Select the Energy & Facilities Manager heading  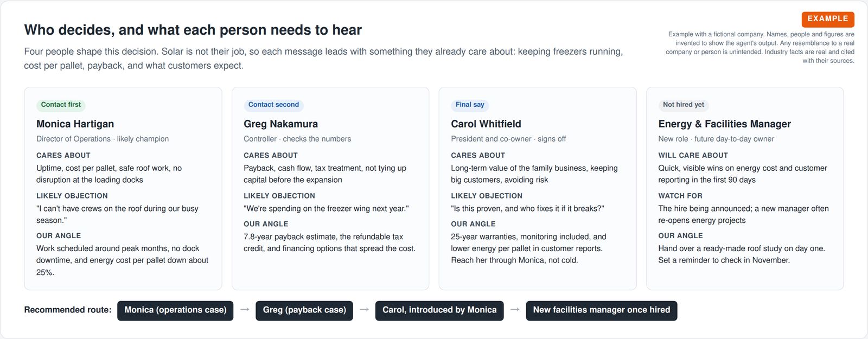(x=724, y=124)
